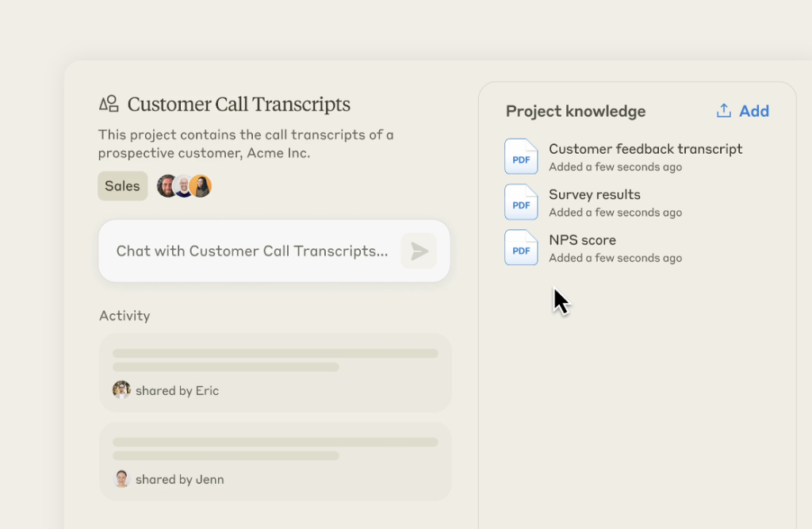The height and width of the screenshot is (529, 812).
Task: Click the third member avatar with orange background
Action: [x=201, y=186]
